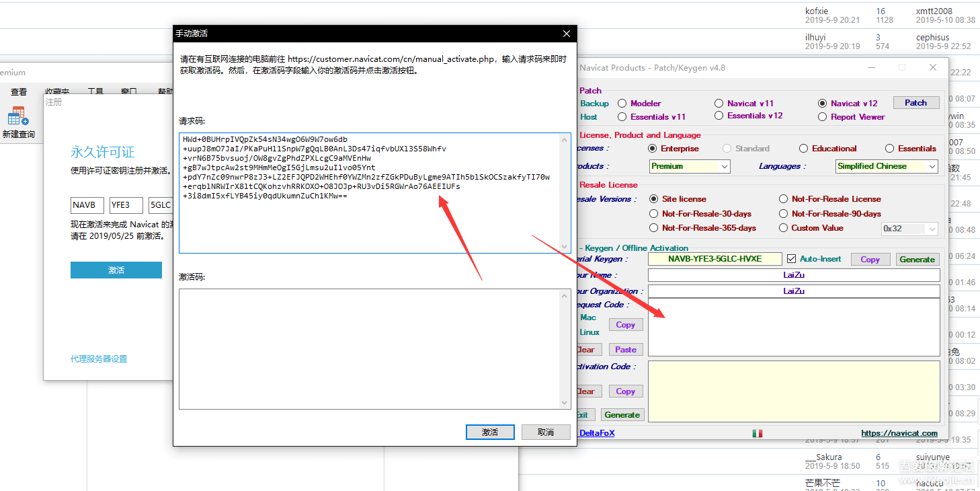Click the Your Organization field containing LaiZu
This screenshot has width=980, height=491.
794,291
